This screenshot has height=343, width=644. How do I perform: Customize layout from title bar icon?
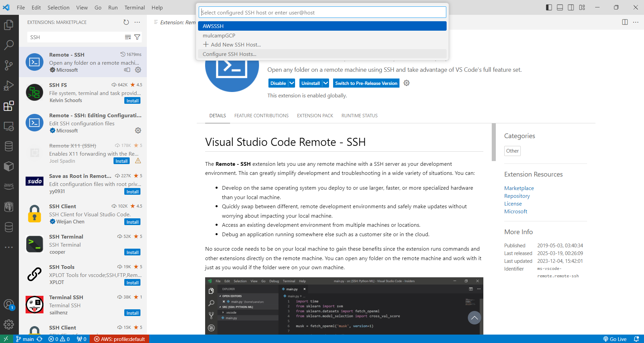tap(582, 7)
